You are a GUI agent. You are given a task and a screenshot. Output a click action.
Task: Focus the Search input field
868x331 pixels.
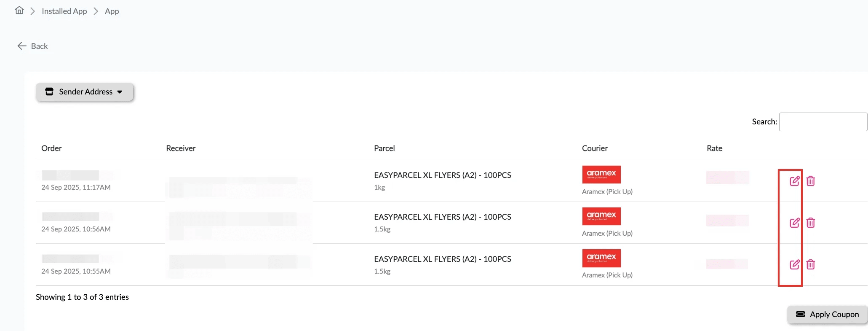823,122
